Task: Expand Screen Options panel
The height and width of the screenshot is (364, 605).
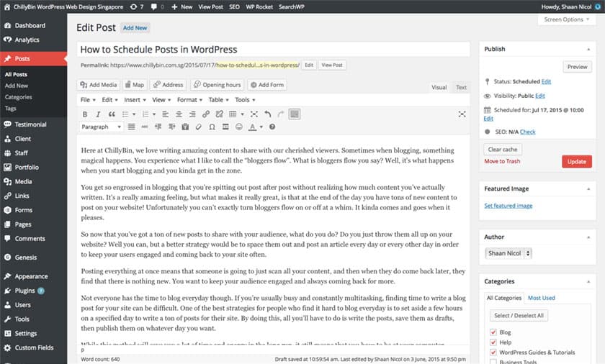Action: (566, 19)
